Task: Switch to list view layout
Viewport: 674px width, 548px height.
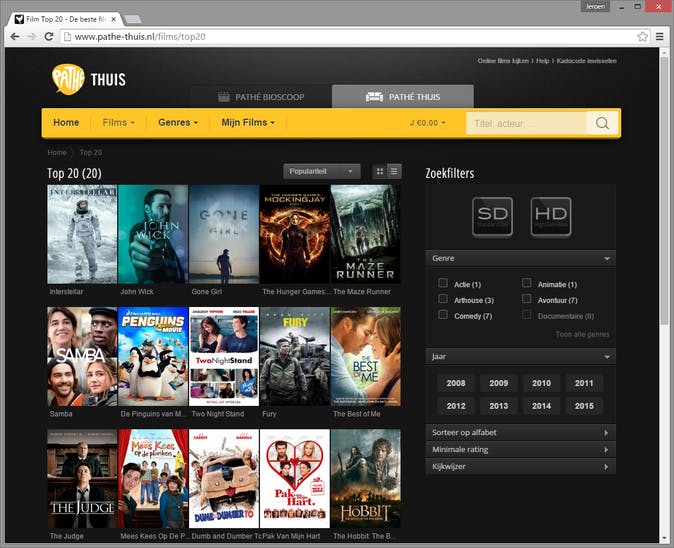Action: [x=394, y=171]
